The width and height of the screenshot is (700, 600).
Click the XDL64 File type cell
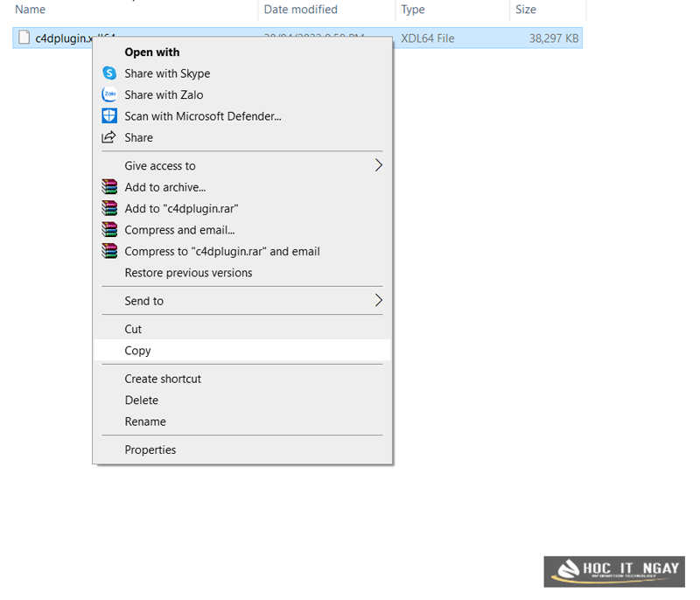click(427, 38)
